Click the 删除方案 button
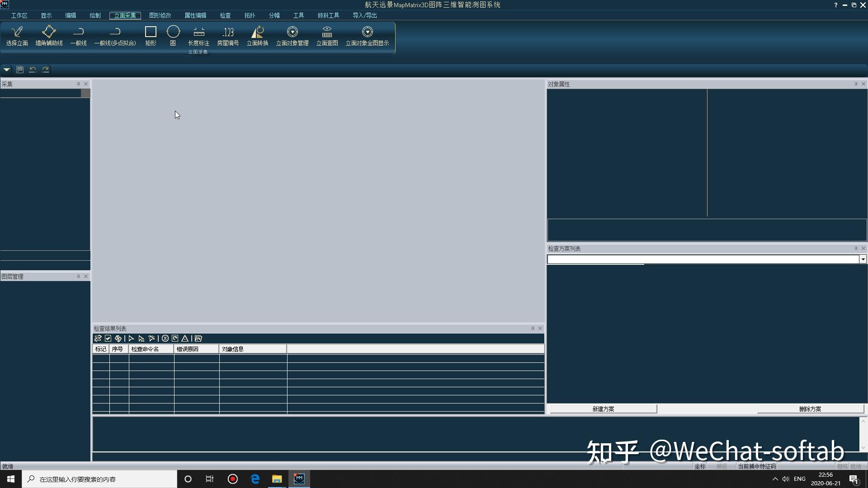Image resolution: width=868 pixels, height=488 pixels. click(810, 409)
